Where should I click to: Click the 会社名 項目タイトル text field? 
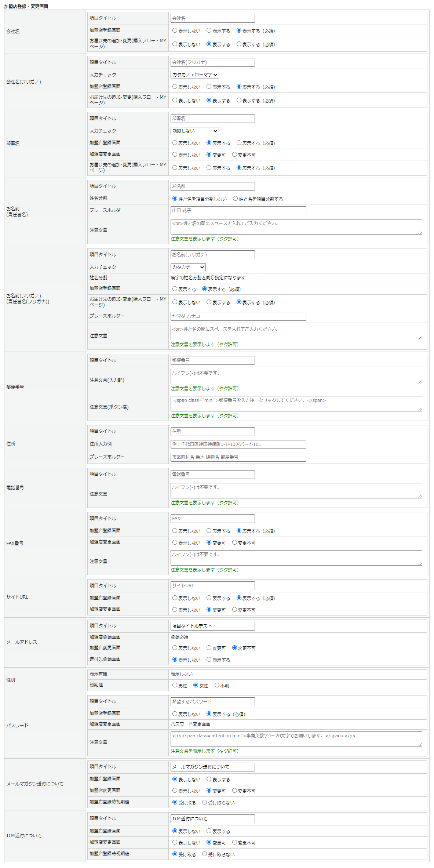(x=212, y=18)
